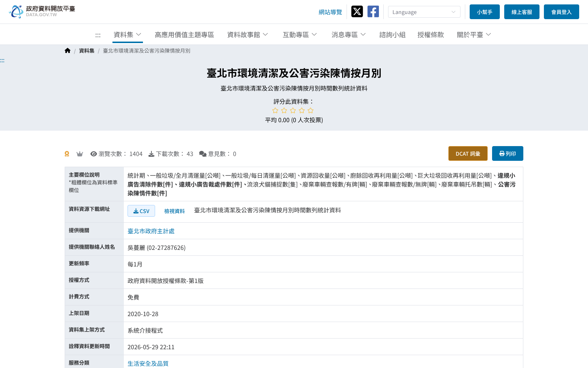
Task: Rate the dataset two stars
Action: point(284,110)
